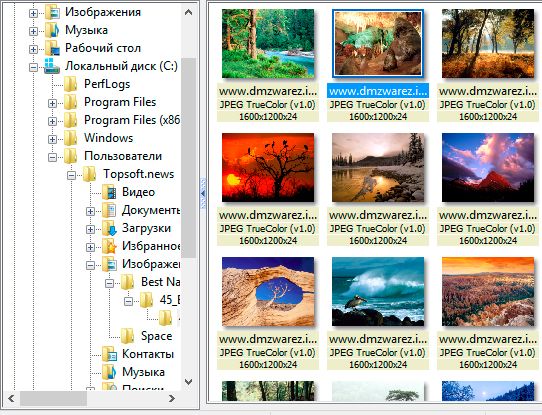The width and height of the screenshot is (542, 415).
Task: Click the Windows folder icon
Action: click(x=71, y=138)
